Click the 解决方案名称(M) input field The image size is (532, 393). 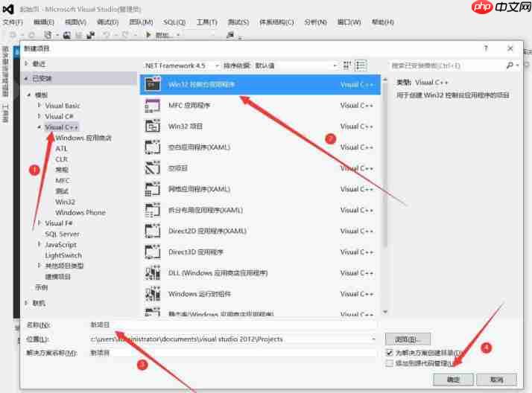coord(232,353)
